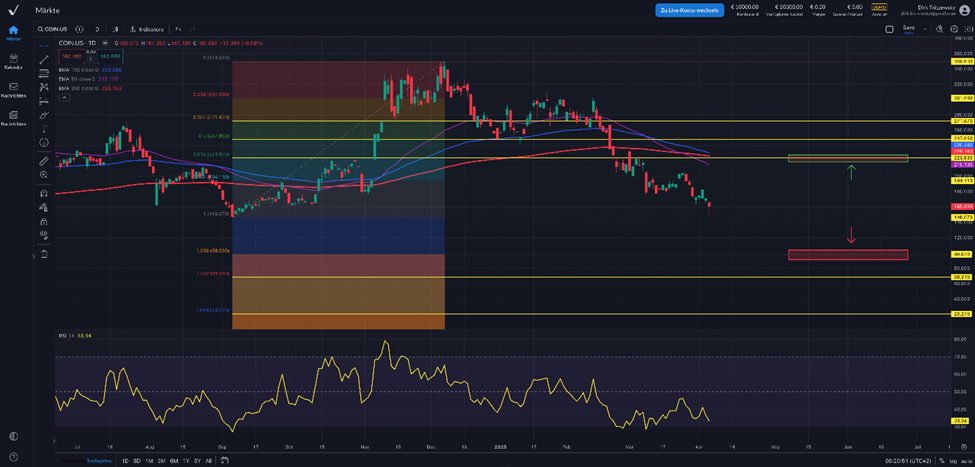Open the candlestick chart type selector
The width and height of the screenshot is (975, 467).
[116, 29]
